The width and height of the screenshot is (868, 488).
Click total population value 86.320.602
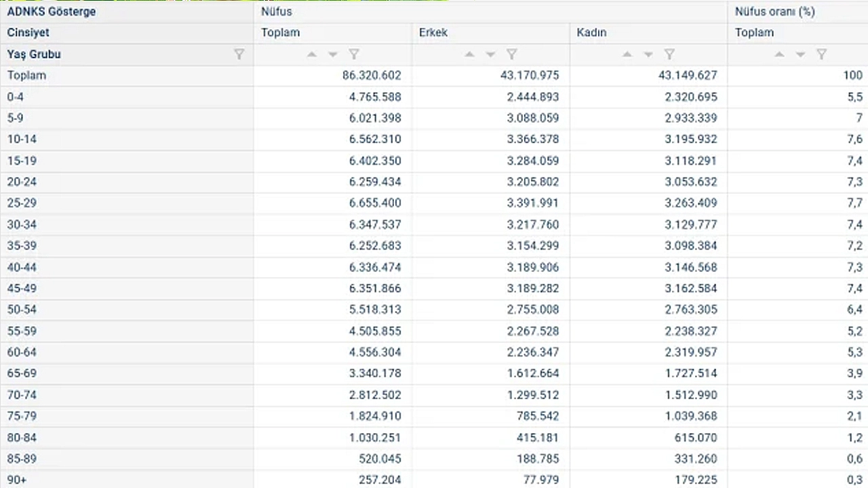372,75
